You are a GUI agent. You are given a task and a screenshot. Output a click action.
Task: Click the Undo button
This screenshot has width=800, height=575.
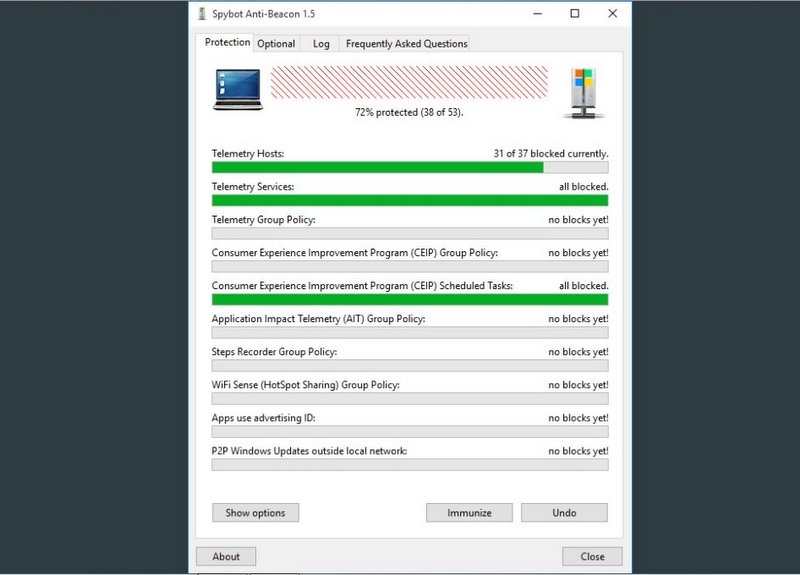tap(564, 513)
